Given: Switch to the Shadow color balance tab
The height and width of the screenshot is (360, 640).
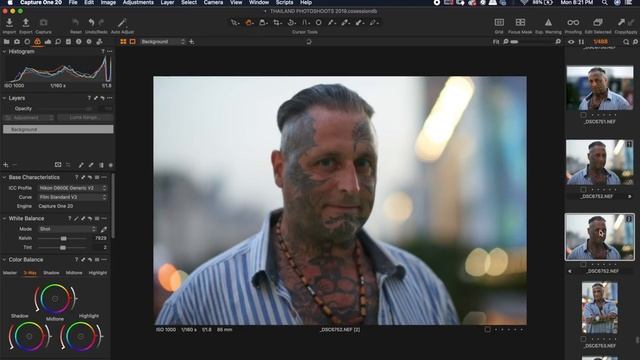Looking at the screenshot, I should (51, 273).
